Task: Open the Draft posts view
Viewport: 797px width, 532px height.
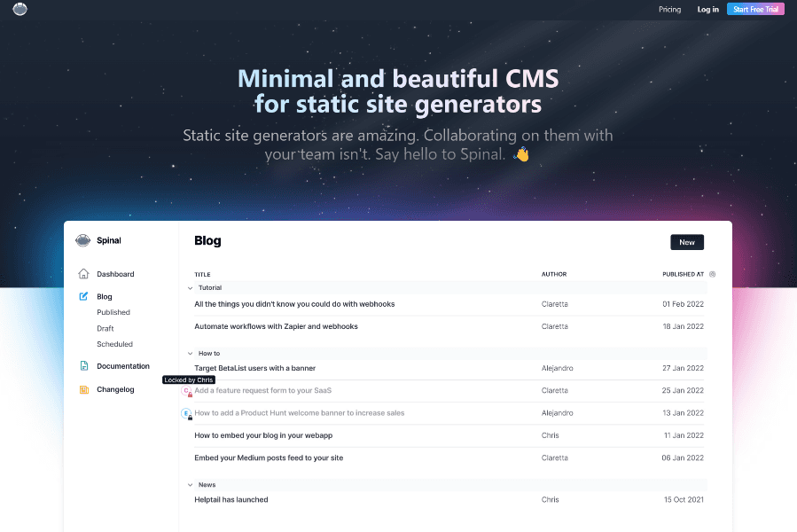Action: 105,327
